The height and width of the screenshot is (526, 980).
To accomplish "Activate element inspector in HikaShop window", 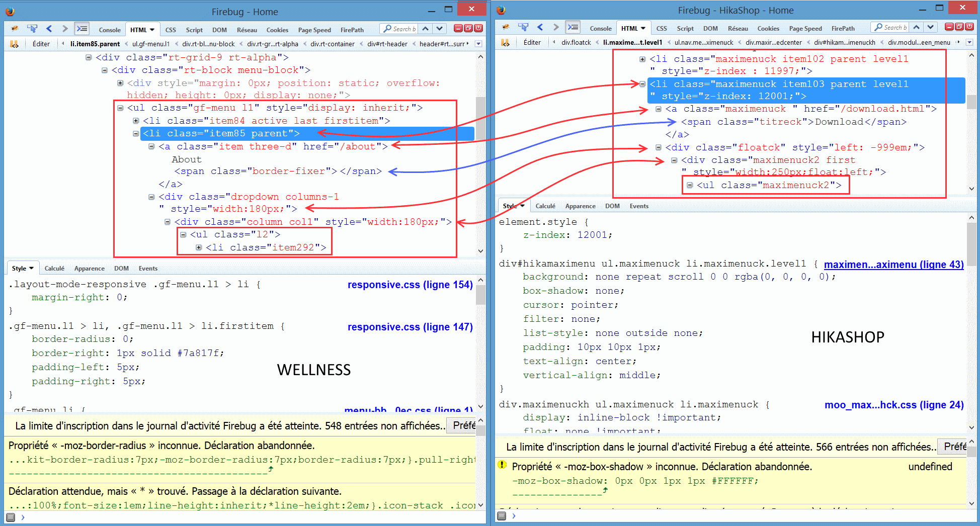I will pos(523,27).
